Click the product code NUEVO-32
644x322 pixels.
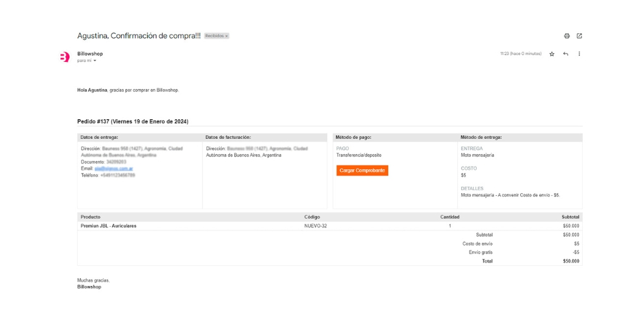315,225
